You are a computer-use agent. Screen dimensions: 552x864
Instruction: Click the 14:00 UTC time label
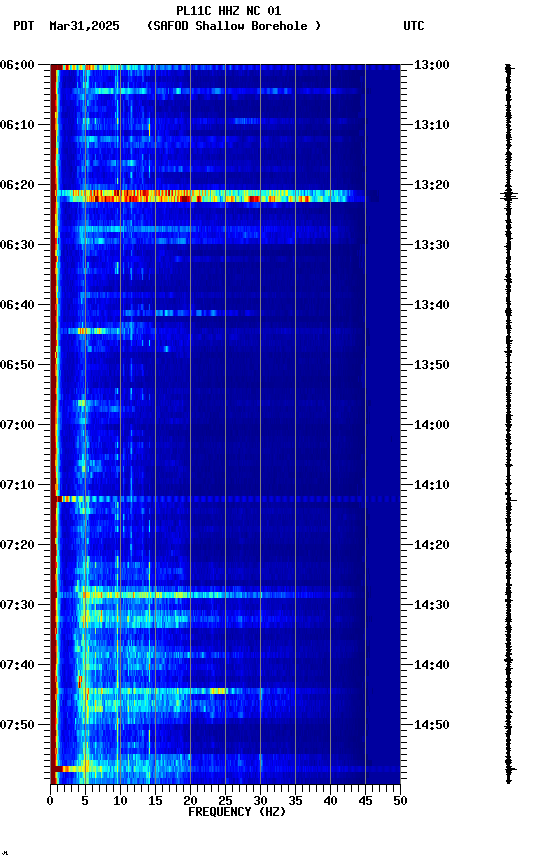click(x=432, y=425)
